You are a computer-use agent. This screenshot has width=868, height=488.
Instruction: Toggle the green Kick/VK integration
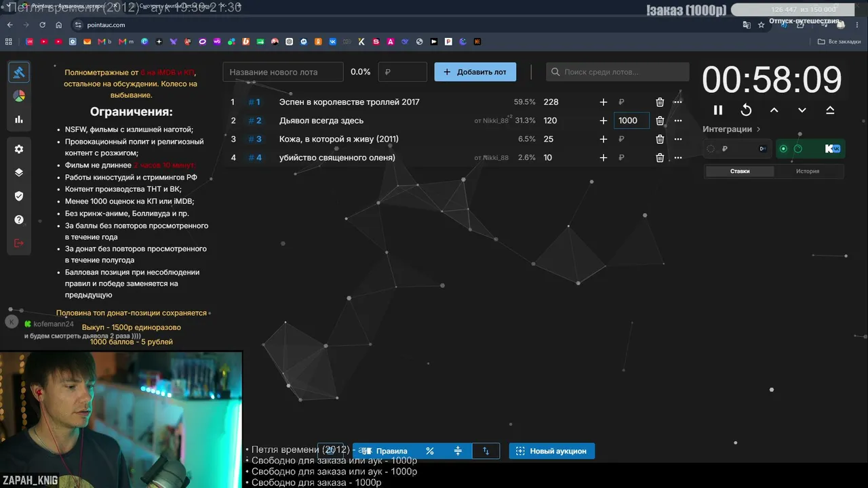pos(810,148)
